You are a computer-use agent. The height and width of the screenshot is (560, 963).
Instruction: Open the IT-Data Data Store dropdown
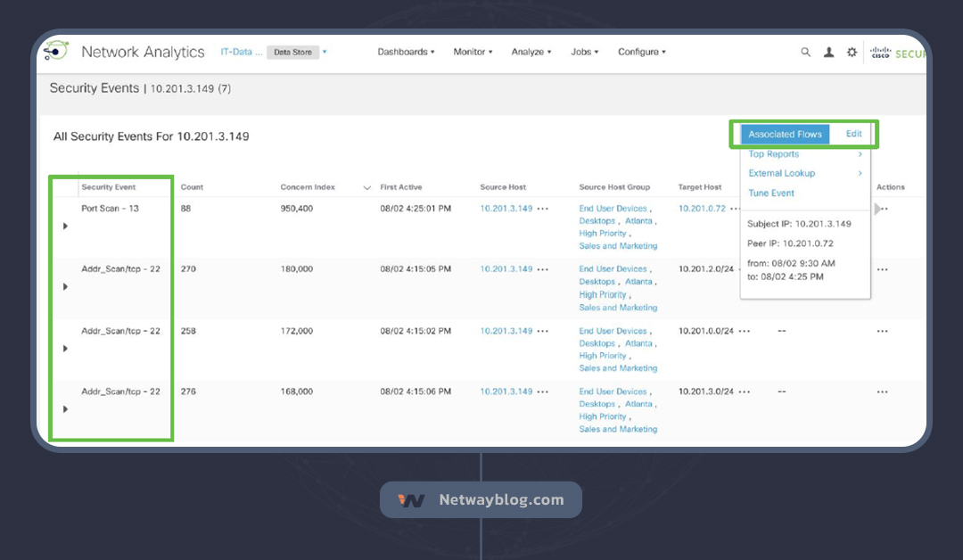point(325,52)
